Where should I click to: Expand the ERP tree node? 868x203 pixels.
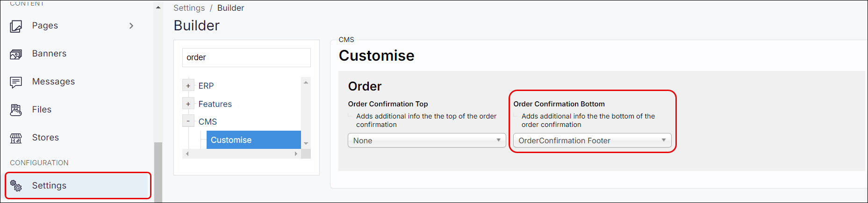[188, 86]
